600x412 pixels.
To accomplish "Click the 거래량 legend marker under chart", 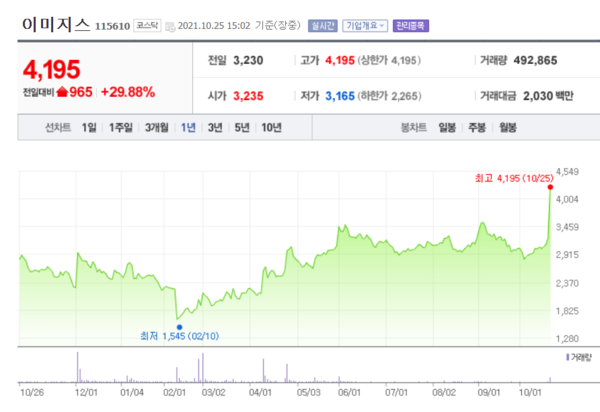I will [x=567, y=357].
